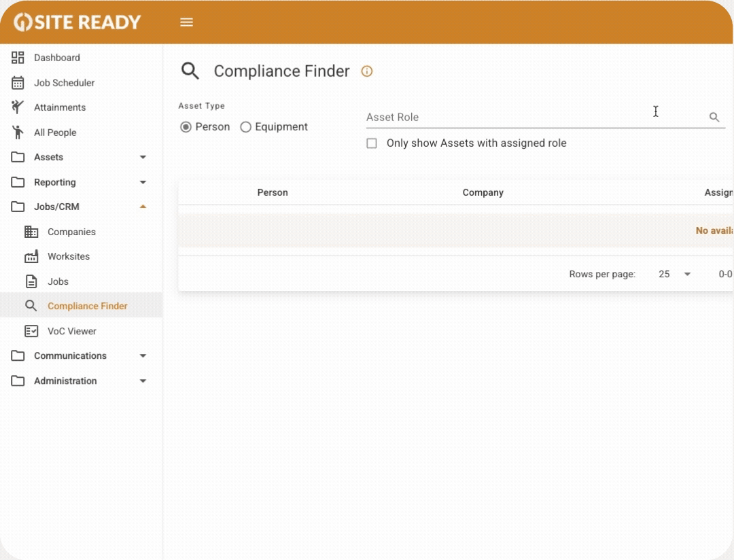Click the Compliance Finder info icon
The image size is (734, 560).
tap(367, 71)
